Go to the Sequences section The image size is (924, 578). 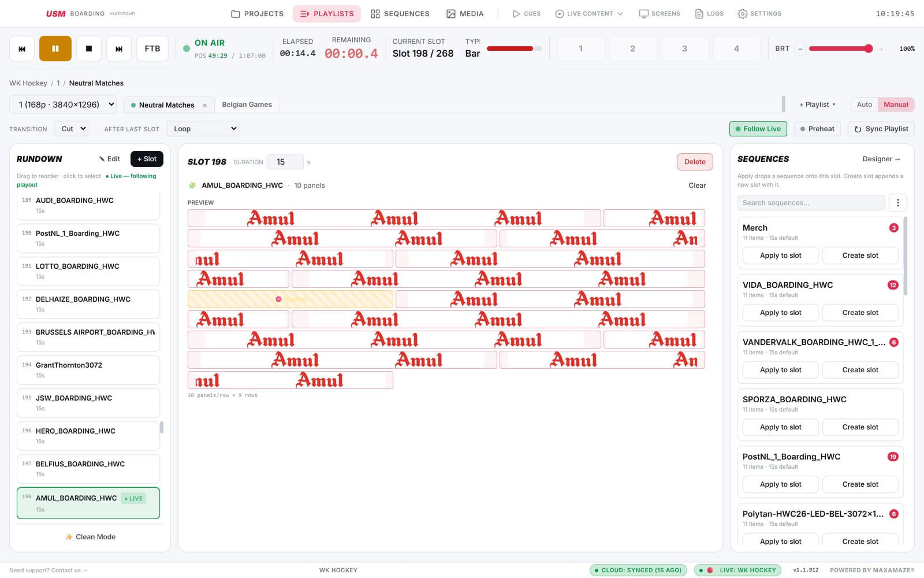(400, 14)
